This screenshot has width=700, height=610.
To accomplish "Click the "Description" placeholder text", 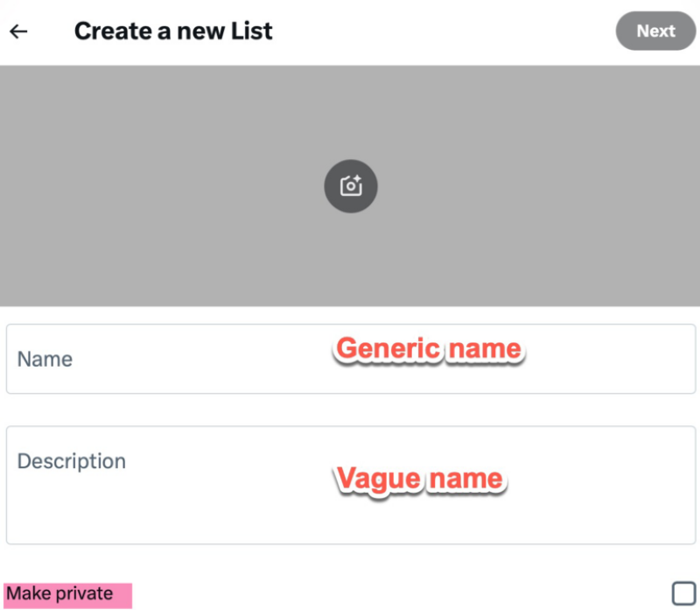I will point(72,461).
